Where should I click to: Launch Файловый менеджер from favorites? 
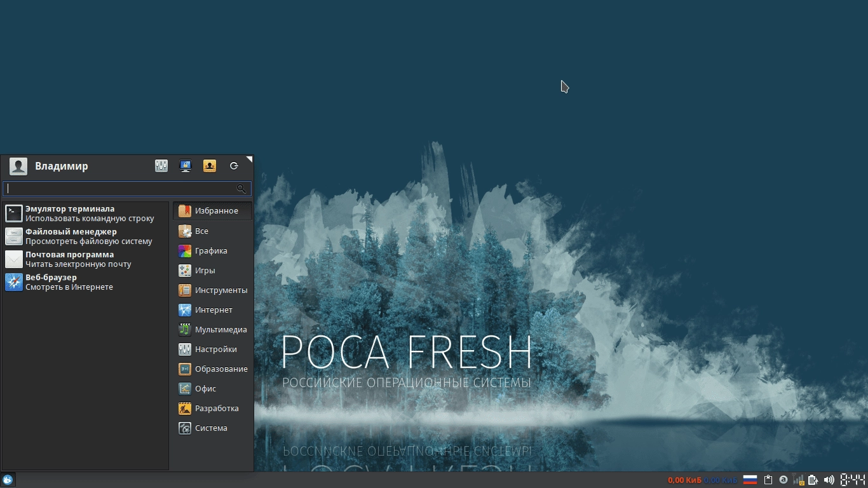[85, 236]
